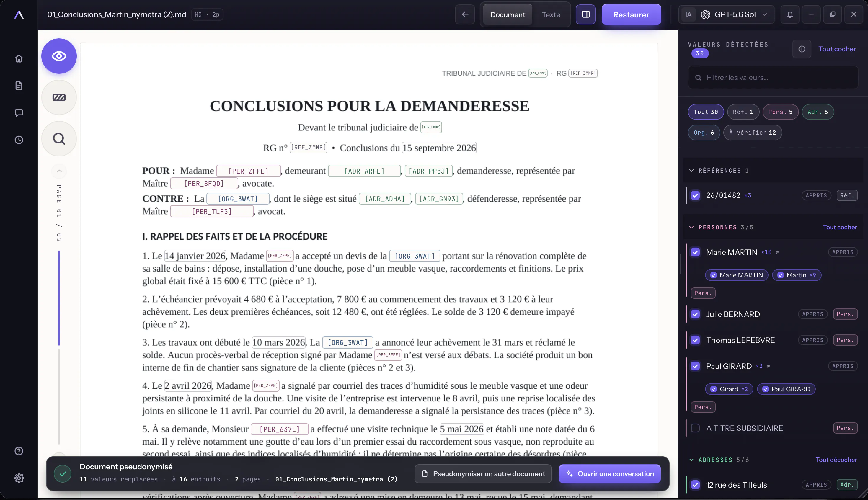Click Tout cocher at panel top
Image resolution: width=868 pixels, height=500 pixels.
[837, 49]
